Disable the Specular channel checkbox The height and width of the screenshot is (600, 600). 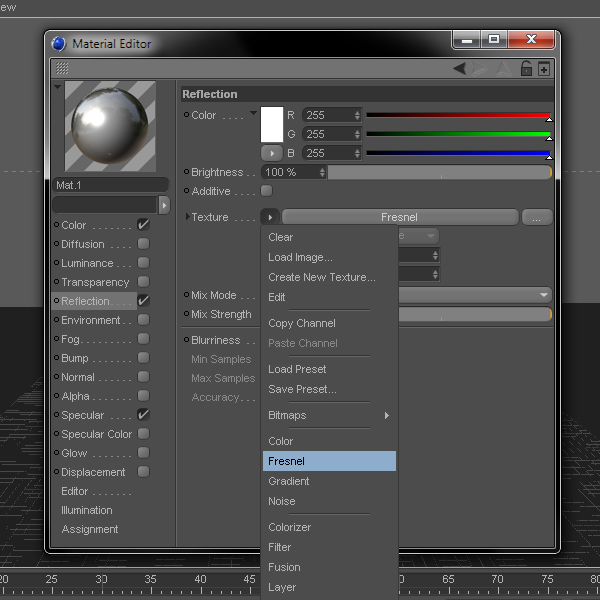click(143, 414)
